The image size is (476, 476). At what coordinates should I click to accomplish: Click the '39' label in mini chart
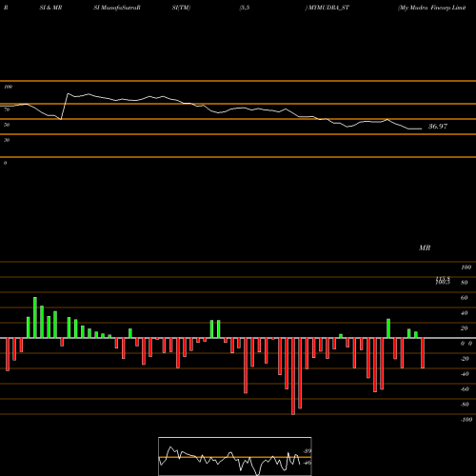point(307,451)
